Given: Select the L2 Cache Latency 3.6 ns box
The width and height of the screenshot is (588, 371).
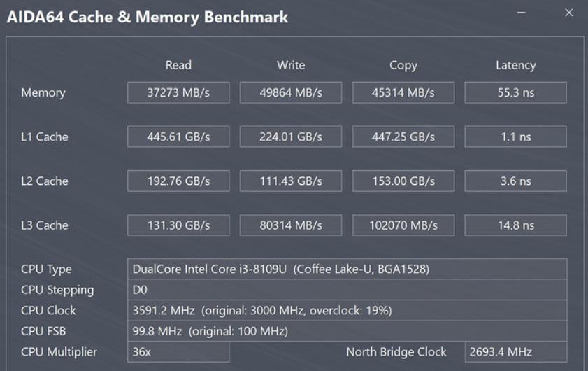Looking at the screenshot, I should (x=515, y=181).
